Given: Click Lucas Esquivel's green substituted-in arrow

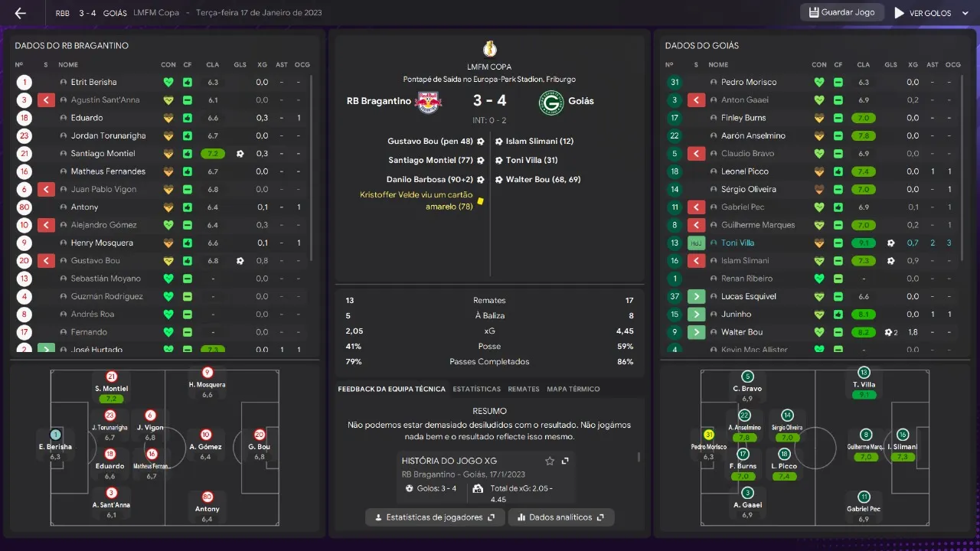Looking at the screenshot, I should (696, 296).
